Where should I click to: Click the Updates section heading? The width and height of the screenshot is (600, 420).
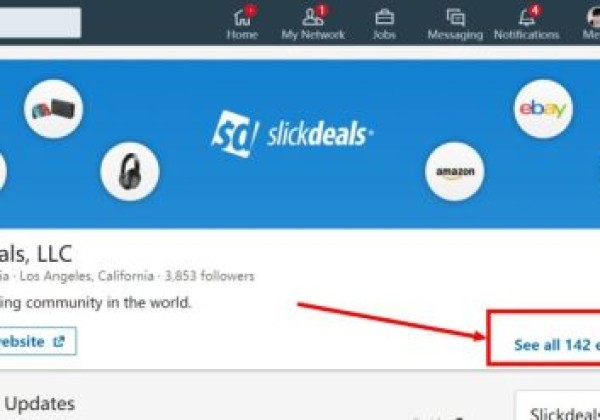(x=40, y=404)
